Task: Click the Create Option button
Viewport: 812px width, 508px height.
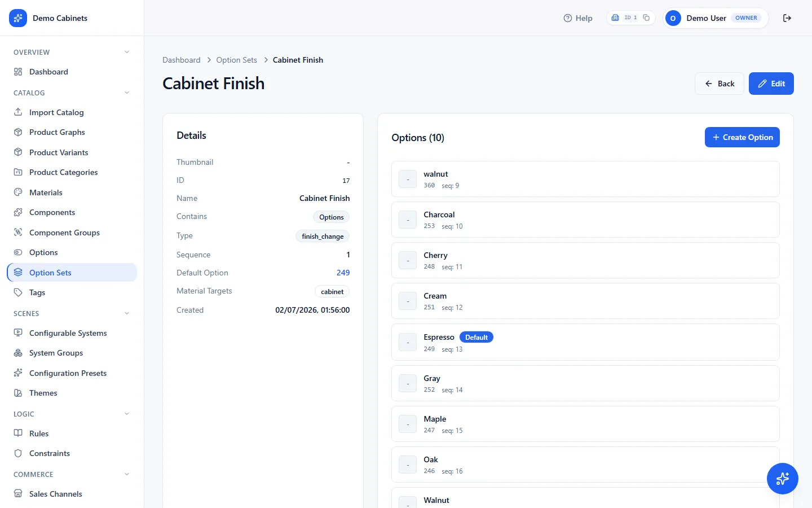Action: [742, 137]
